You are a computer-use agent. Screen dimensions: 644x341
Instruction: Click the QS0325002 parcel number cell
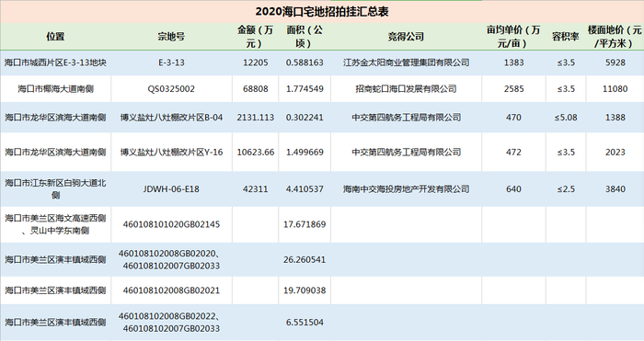point(171,88)
